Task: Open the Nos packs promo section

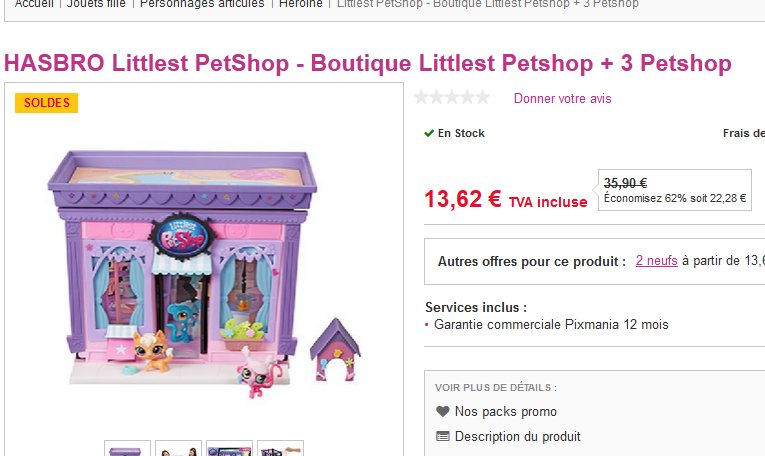Action: (x=505, y=412)
